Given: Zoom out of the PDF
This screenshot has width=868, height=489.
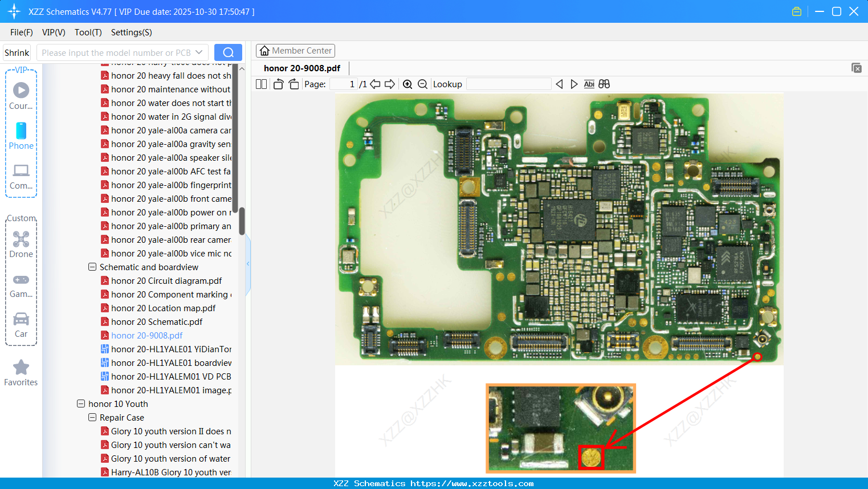Looking at the screenshot, I should pyautogui.click(x=422, y=84).
